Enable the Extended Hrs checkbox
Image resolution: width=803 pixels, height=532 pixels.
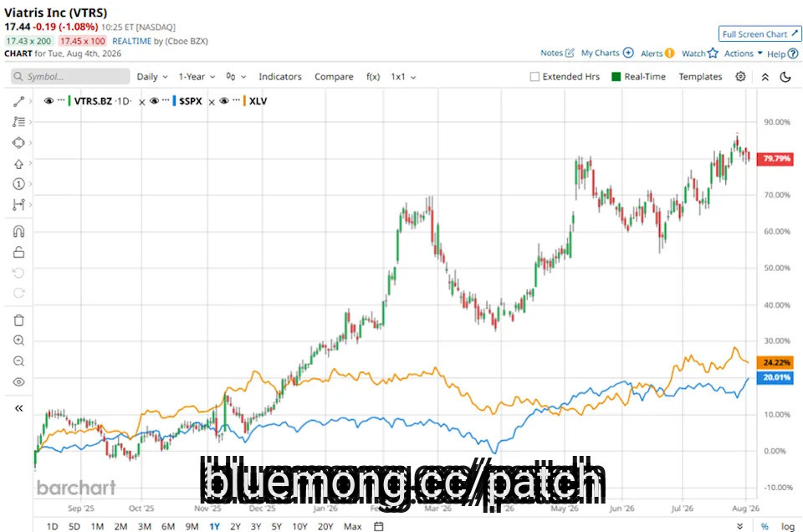pyautogui.click(x=534, y=77)
